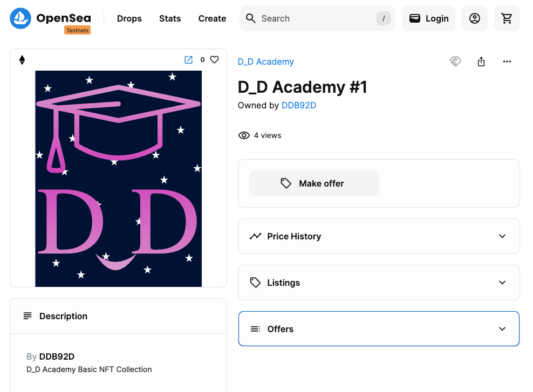Open the Create page
The width and height of the screenshot is (533, 392).
pos(212,18)
